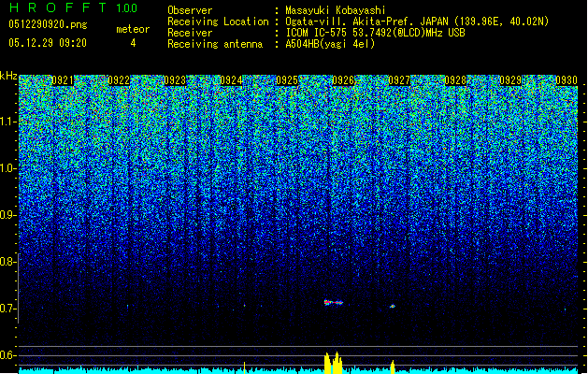This screenshot has height=374, width=588.
Task: Click the long meteor echo near 0926
Action: [x=334, y=302]
